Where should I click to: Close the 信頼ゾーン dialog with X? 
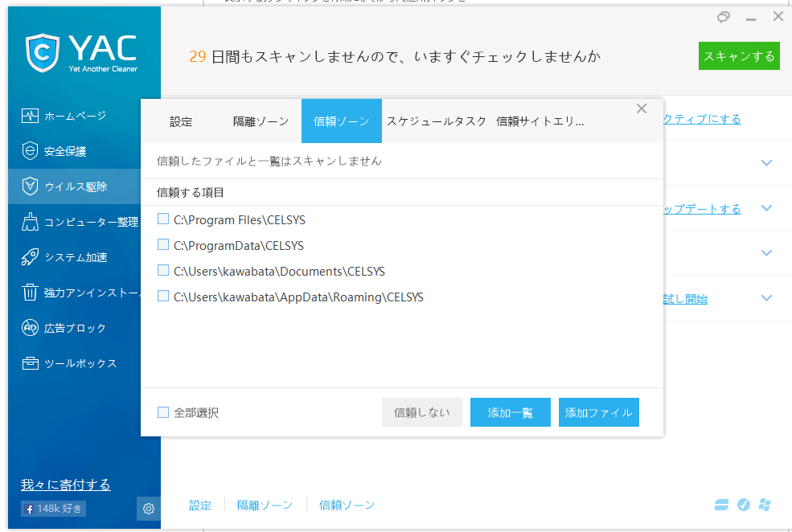click(x=641, y=109)
